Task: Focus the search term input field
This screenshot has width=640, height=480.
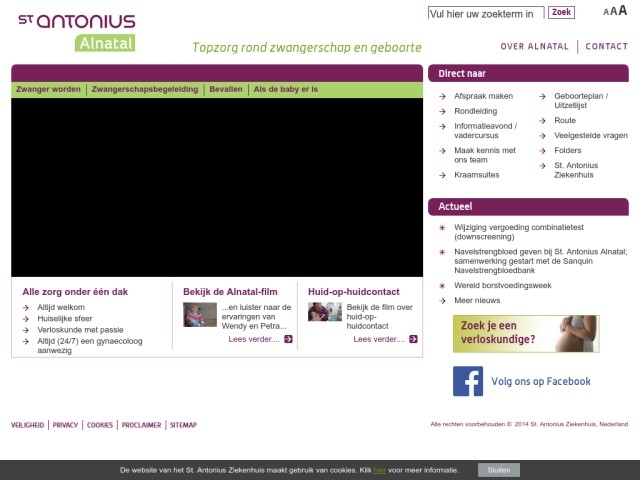Action: tap(485, 13)
